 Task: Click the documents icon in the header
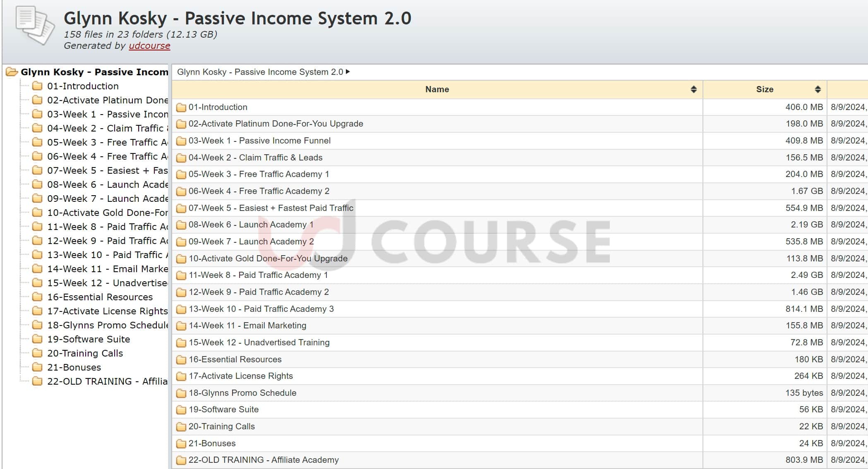[35, 26]
